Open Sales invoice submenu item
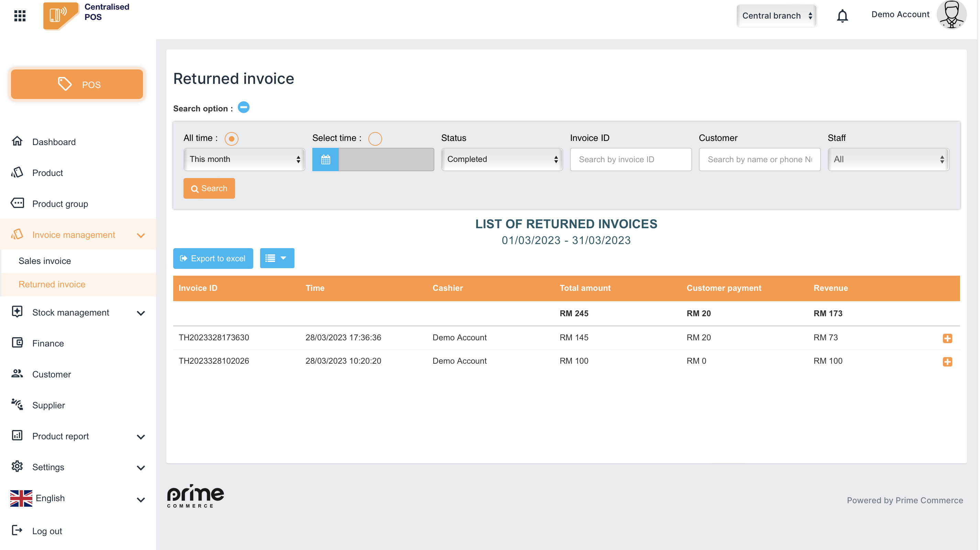980x550 pixels. click(45, 261)
